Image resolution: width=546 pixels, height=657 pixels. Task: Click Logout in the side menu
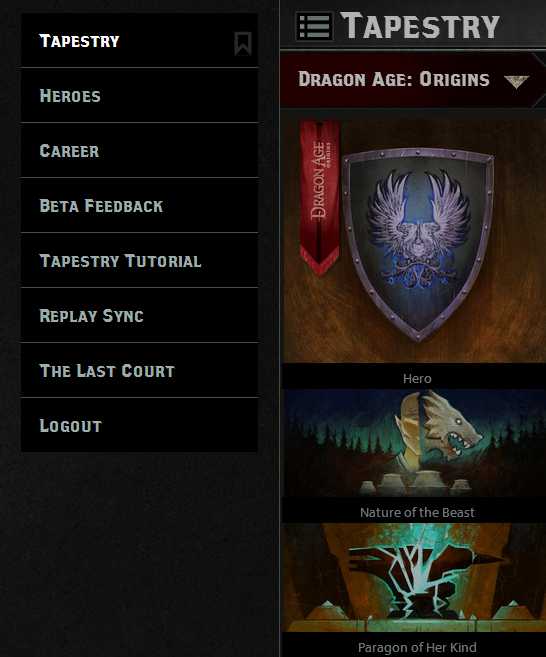pos(139,425)
